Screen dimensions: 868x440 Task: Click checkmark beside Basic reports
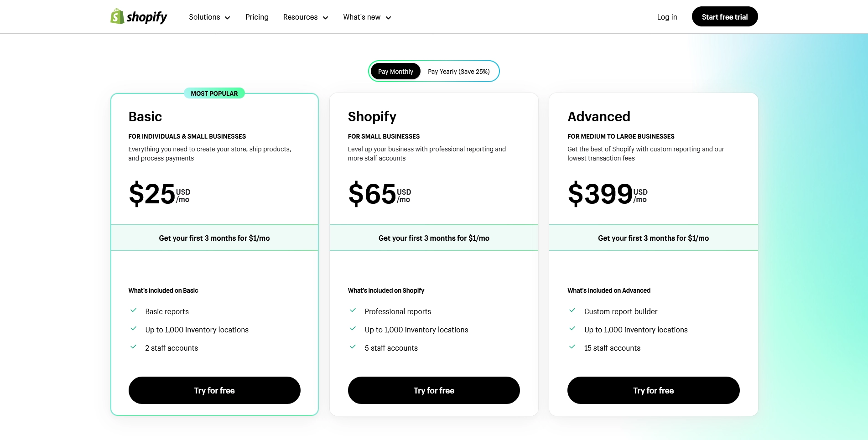134,311
